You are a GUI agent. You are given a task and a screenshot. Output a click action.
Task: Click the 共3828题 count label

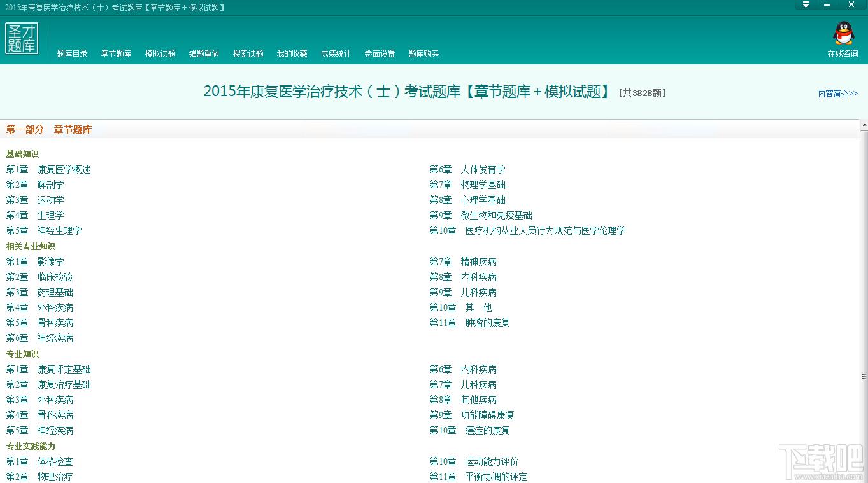pos(643,93)
